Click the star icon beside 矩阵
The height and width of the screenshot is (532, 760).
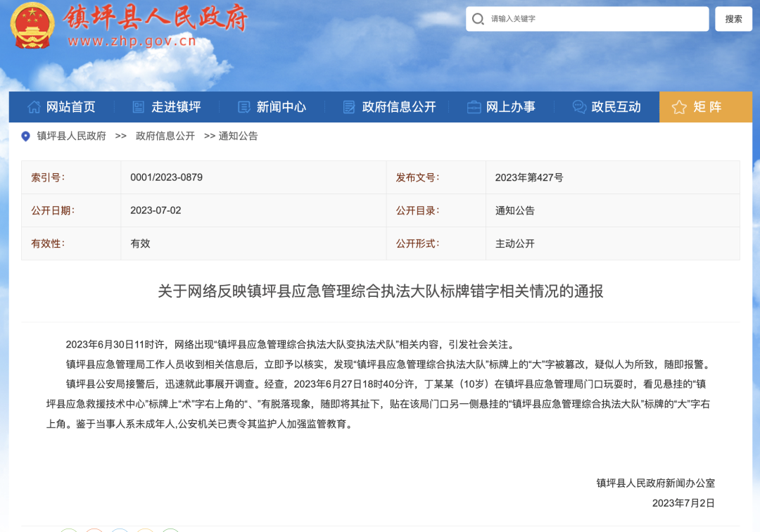pos(679,107)
